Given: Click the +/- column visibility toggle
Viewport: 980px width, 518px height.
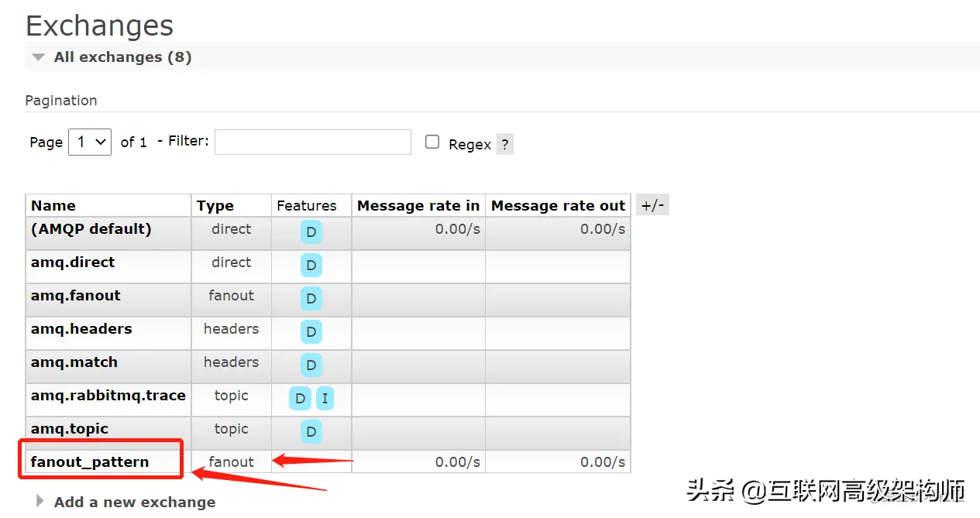Looking at the screenshot, I should click(652, 204).
